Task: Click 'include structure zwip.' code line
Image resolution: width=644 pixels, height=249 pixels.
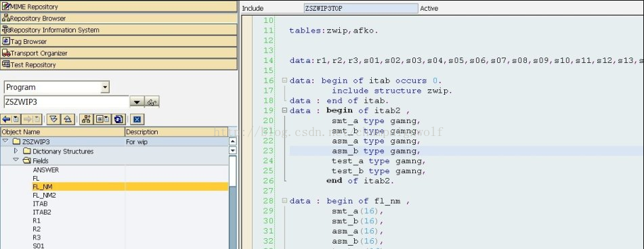Action: (x=392, y=91)
